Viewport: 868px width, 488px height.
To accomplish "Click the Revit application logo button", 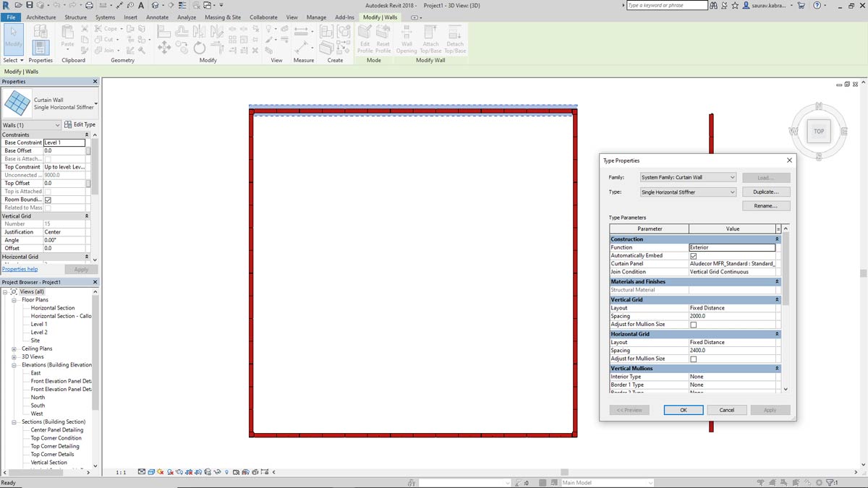I will (x=6, y=5).
